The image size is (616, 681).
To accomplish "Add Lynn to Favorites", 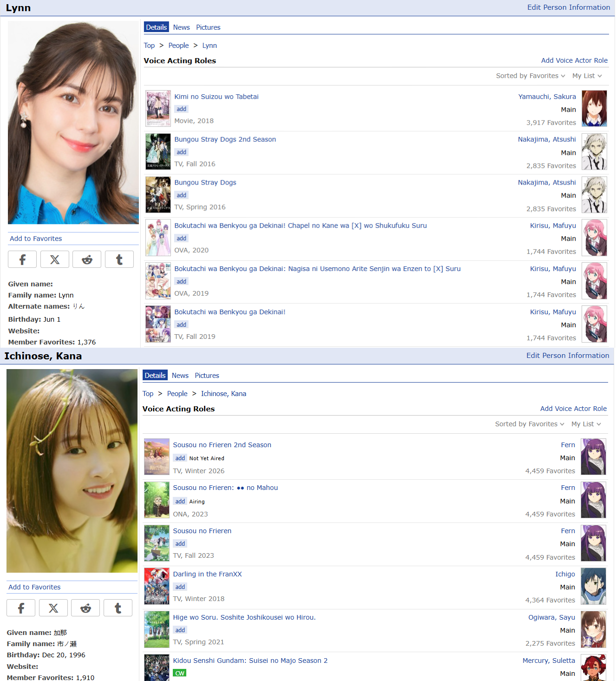I will [x=36, y=238].
